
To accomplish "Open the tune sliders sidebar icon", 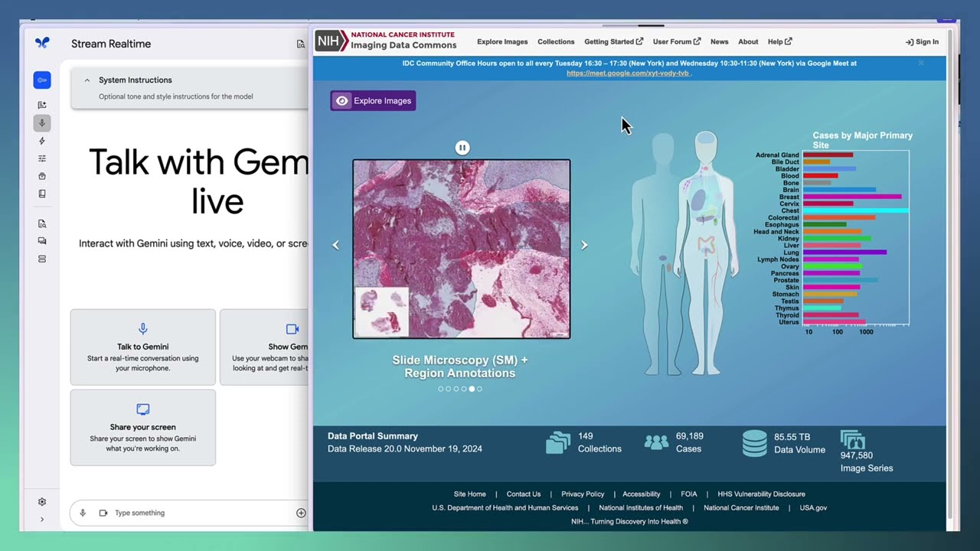I will click(x=42, y=158).
